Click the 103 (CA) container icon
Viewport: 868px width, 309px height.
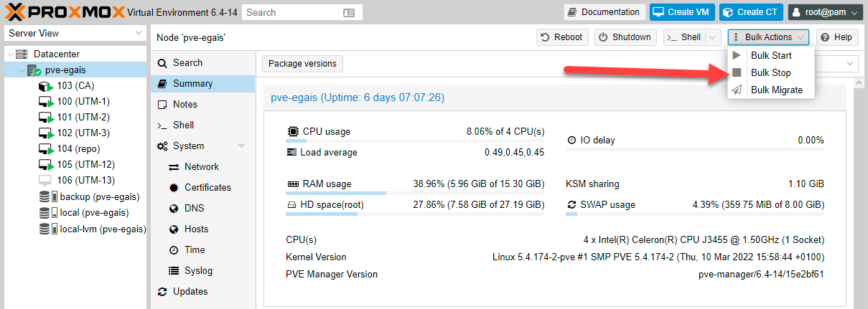pos(45,86)
